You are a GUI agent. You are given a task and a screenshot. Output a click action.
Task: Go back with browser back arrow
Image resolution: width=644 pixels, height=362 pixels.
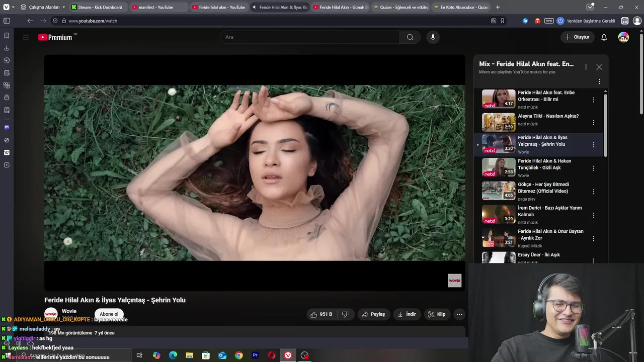pos(30,21)
